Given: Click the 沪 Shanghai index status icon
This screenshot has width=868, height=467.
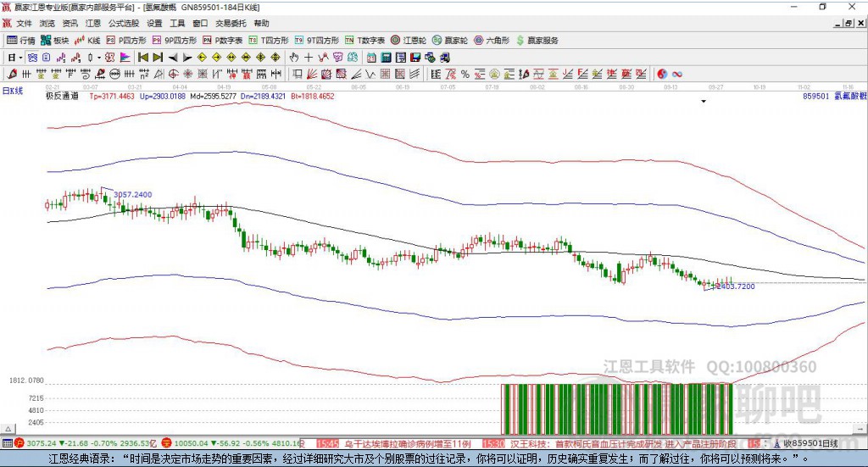Looking at the screenshot, I should click(19, 443).
